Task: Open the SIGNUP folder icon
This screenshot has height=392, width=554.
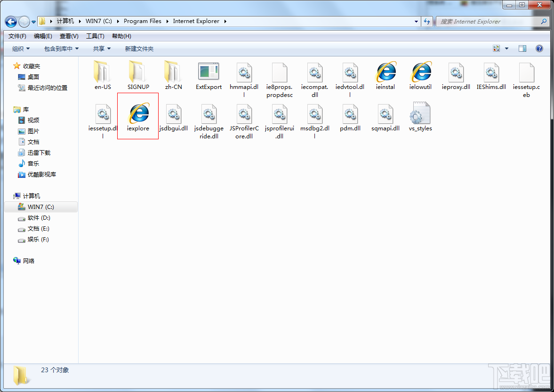Action: pos(138,72)
